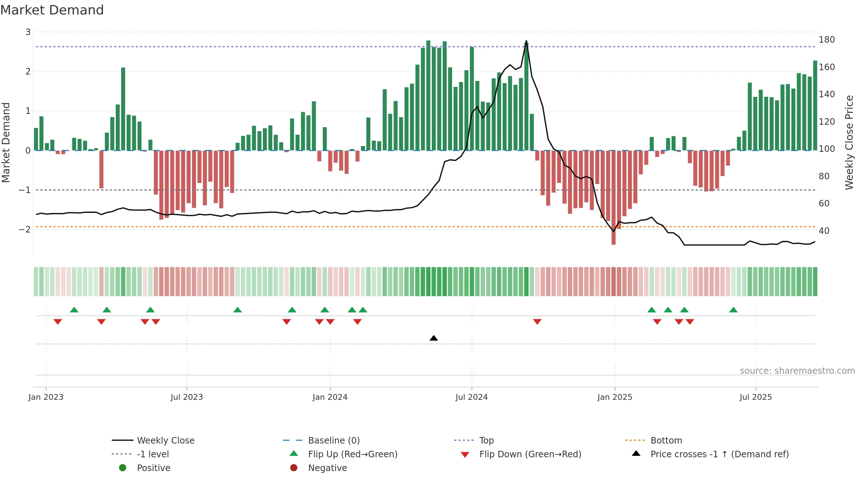Click the red Flip Down triangle legend icon

pos(465,455)
